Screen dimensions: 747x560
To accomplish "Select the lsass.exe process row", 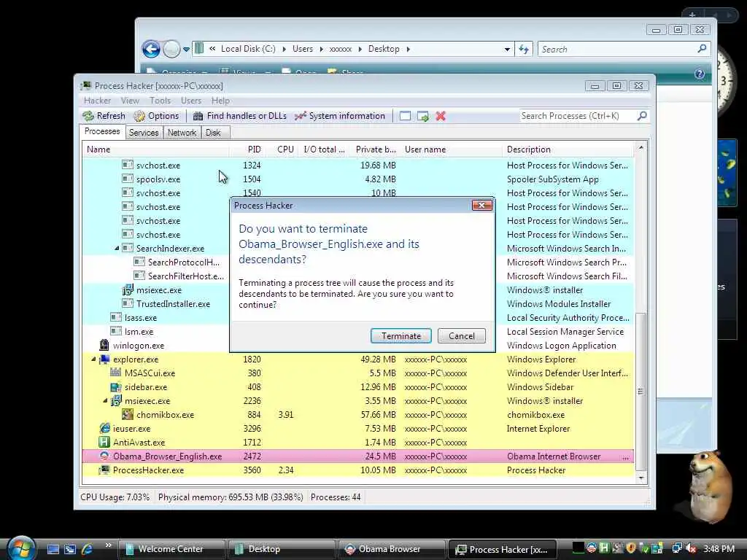I will point(358,318).
